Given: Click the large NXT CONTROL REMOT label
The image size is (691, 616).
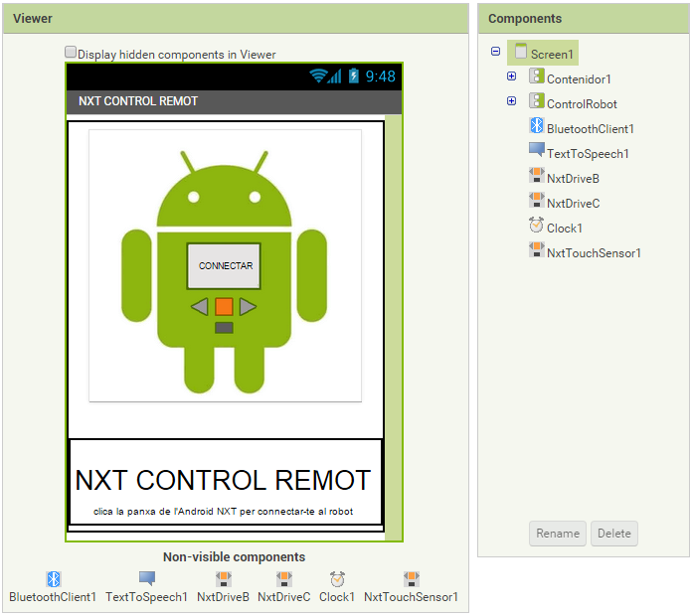Looking at the screenshot, I should [x=223, y=480].
